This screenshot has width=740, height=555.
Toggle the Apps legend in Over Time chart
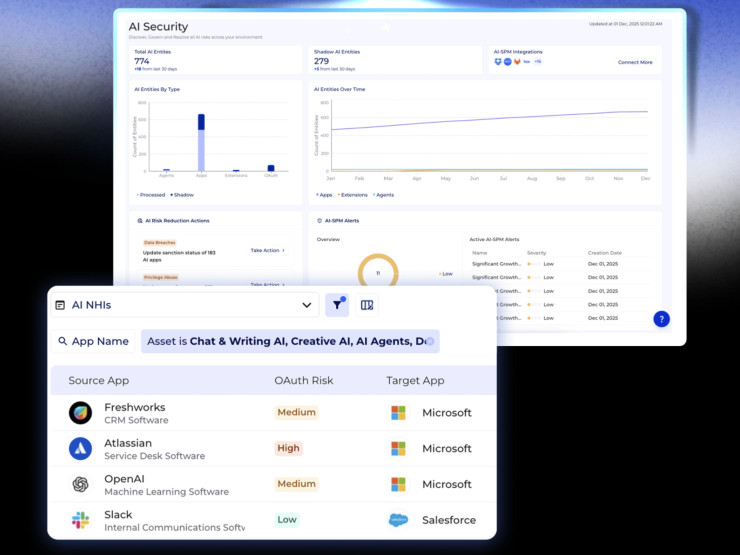pyautogui.click(x=324, y=195)
